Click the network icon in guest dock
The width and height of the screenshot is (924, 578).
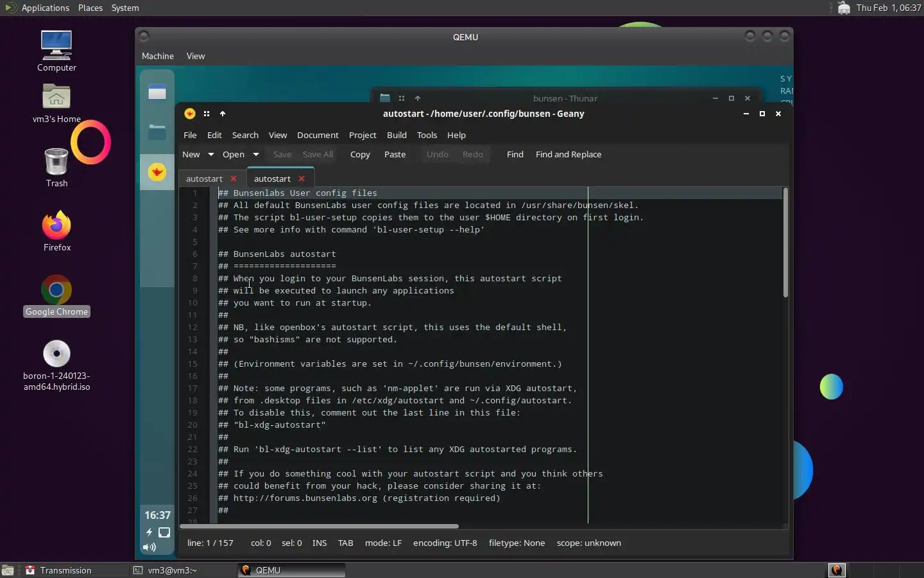click(164, 532)
